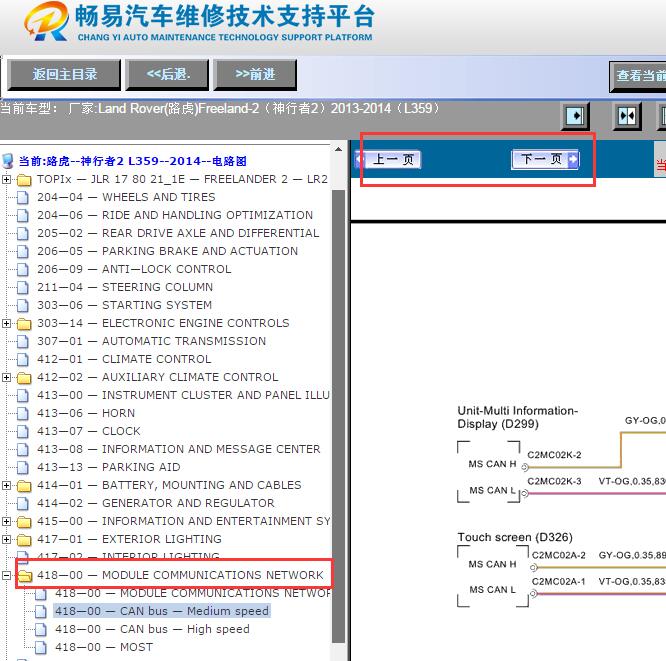This screenshot has height=661, width=666.
Task: Click the page icon beside 413-06 Horn
Action: 23,413
